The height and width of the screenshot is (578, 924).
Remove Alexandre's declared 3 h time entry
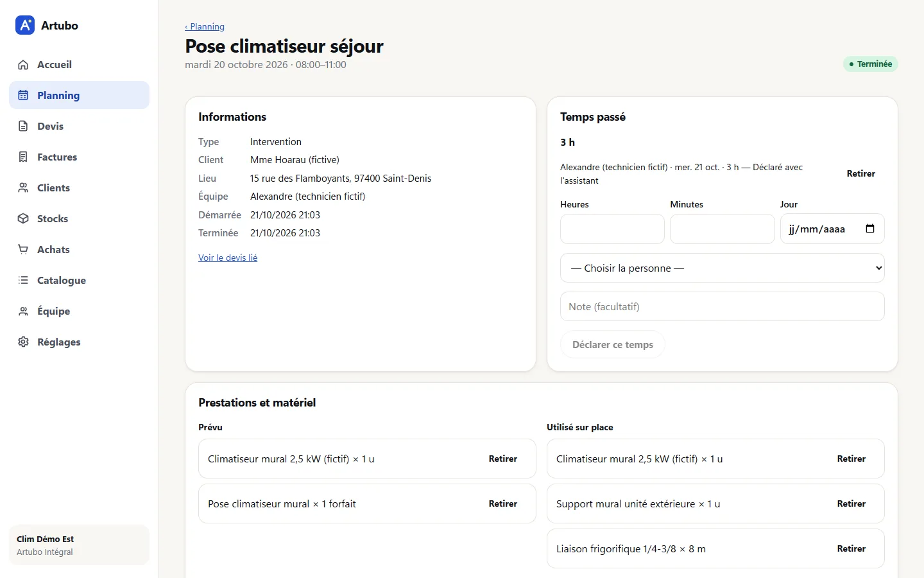(860, 173)
